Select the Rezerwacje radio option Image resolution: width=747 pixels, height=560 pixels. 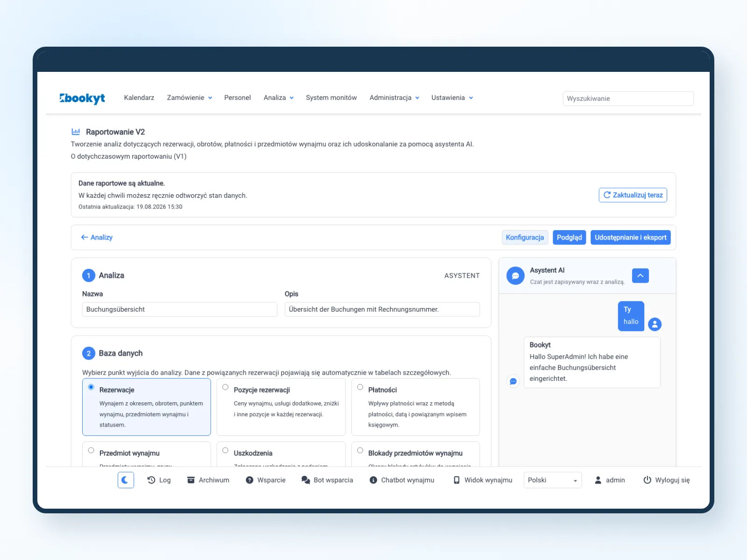coord(91,387)
